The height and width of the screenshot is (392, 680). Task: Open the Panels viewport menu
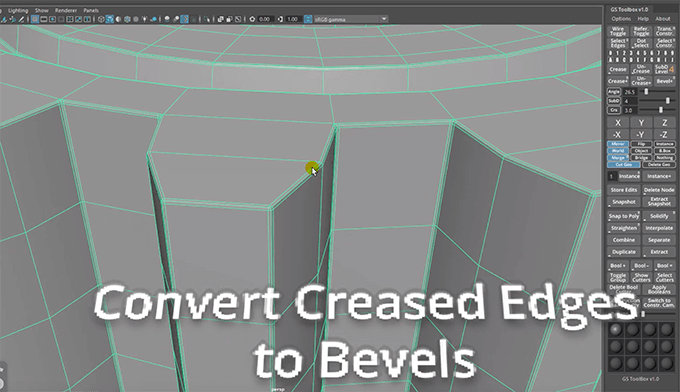pyautogui.click(x=91, y=10)
